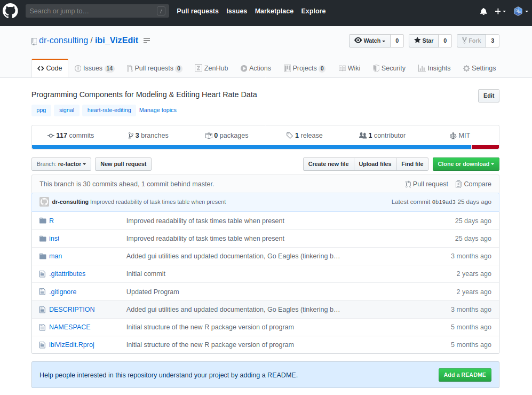This screenshot has width=532, height=395.
Task: Click New pull request button
Action: click(x=123, y=164)
